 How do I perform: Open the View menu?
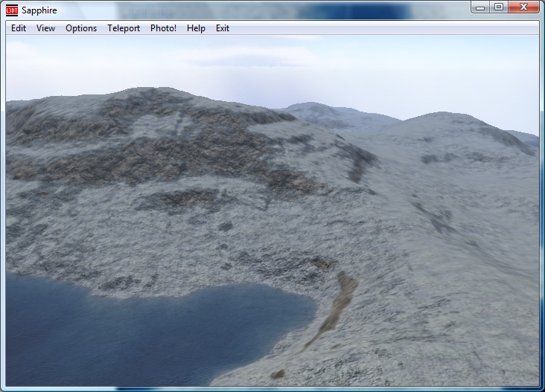click(45, 28)
